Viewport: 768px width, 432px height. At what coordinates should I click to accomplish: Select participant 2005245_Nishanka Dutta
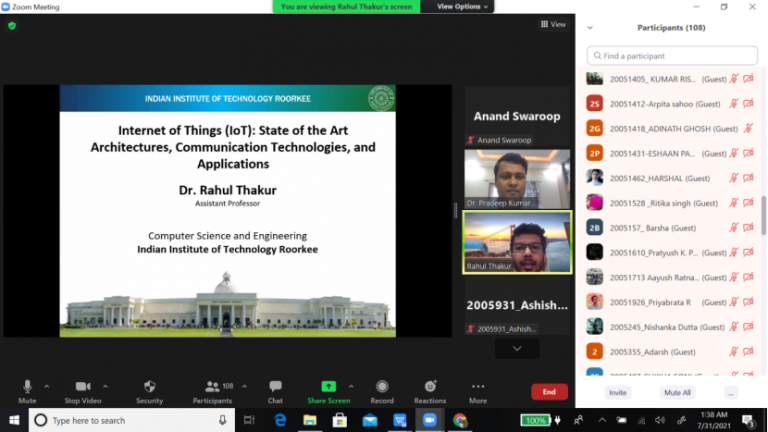tap(670, 327)
